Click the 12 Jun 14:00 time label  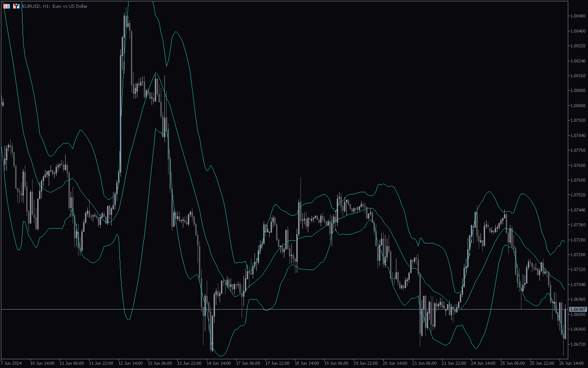(x=130, y=363)
